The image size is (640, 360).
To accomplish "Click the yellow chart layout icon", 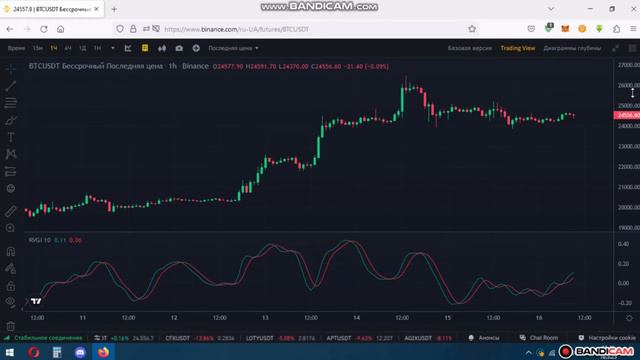I will (x=145, y=48).
